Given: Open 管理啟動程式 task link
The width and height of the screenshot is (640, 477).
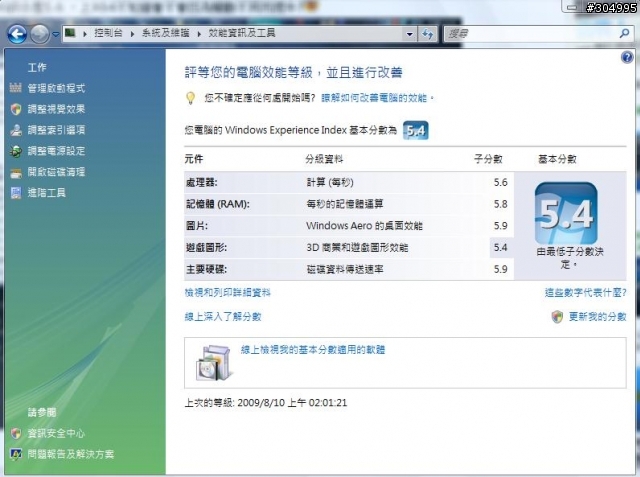Looking at the screenshot, I should [x=56, y=88].
